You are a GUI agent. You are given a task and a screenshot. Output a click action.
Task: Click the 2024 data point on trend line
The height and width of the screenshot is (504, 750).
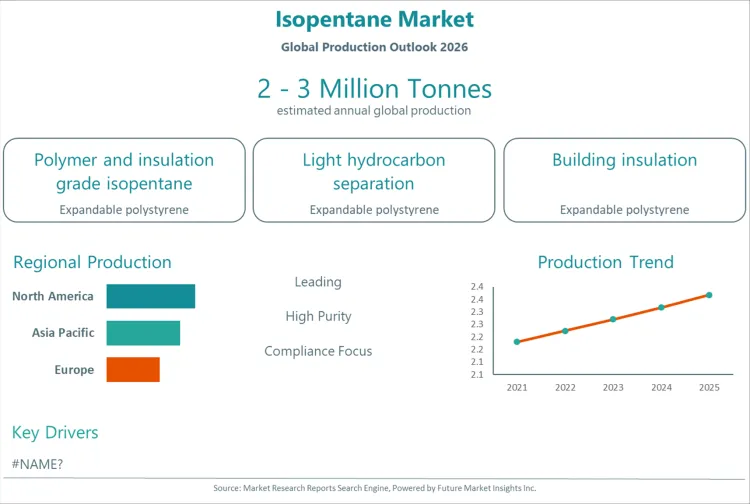(x=662, y=307)
